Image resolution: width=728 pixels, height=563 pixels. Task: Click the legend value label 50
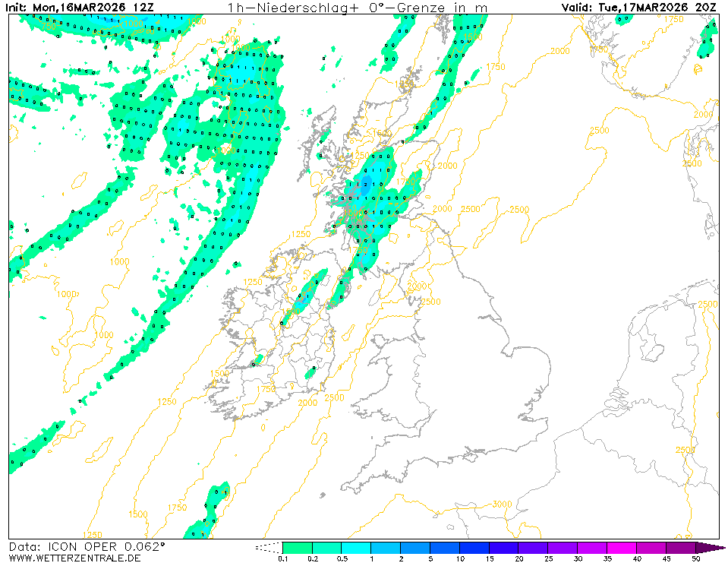point(695,558)
